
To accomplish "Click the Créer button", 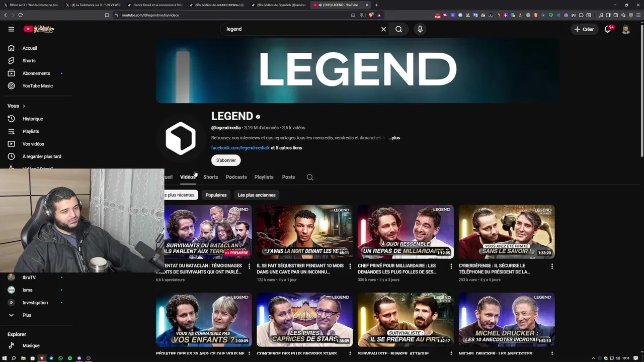I will click(584, 29).
